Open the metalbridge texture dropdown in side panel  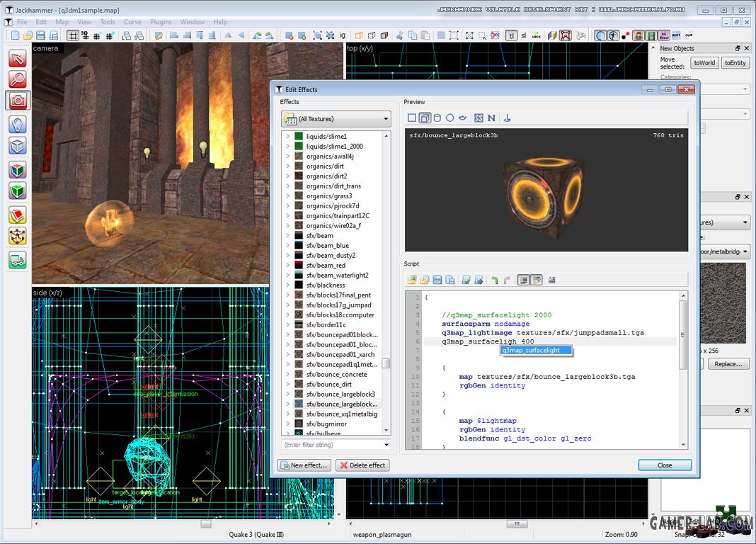coord(745,251)
